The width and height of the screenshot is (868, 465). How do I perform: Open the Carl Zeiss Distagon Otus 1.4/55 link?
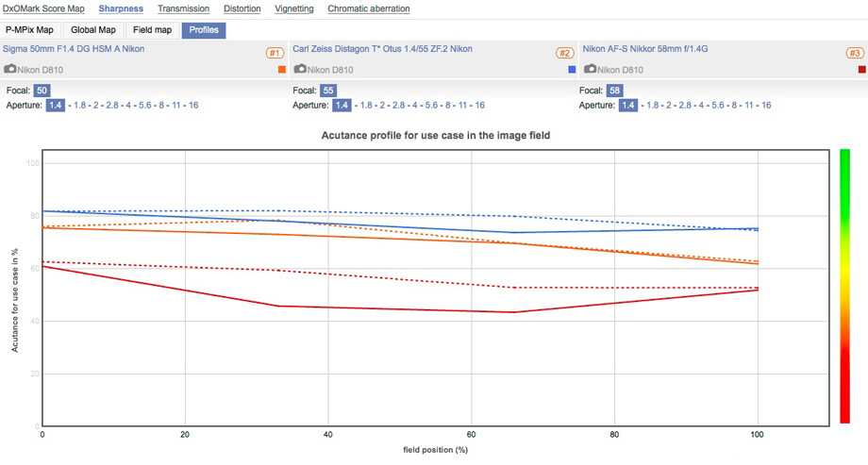tap(382, 49)
